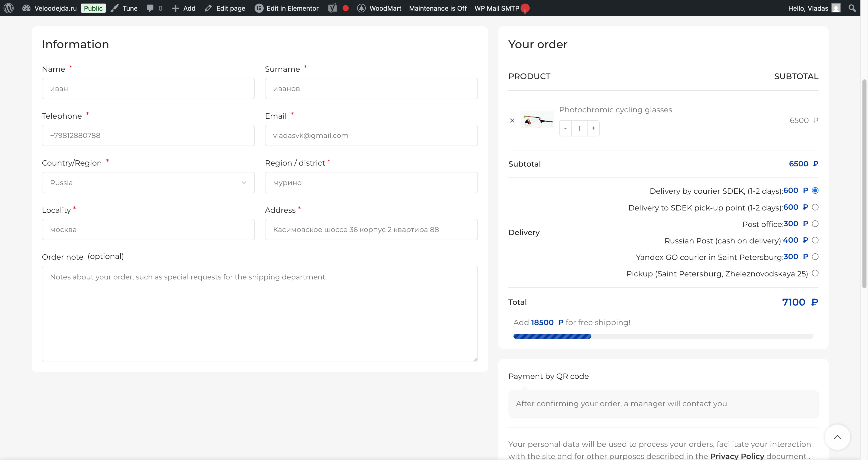Image resolution: width=868 pixels, height=460 pixels.
Task: Click the WP Mail SMTP alert badge
Action: click(525, 8)
